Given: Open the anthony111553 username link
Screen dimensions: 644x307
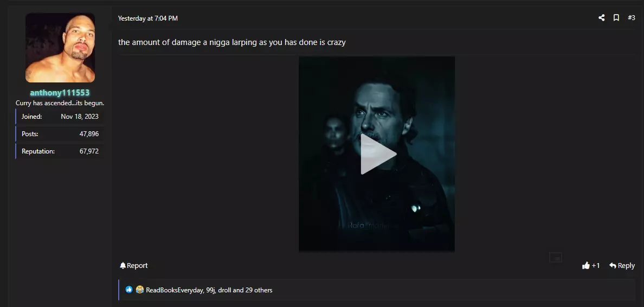Looking at the screenshot, I should tap(60, 92).
